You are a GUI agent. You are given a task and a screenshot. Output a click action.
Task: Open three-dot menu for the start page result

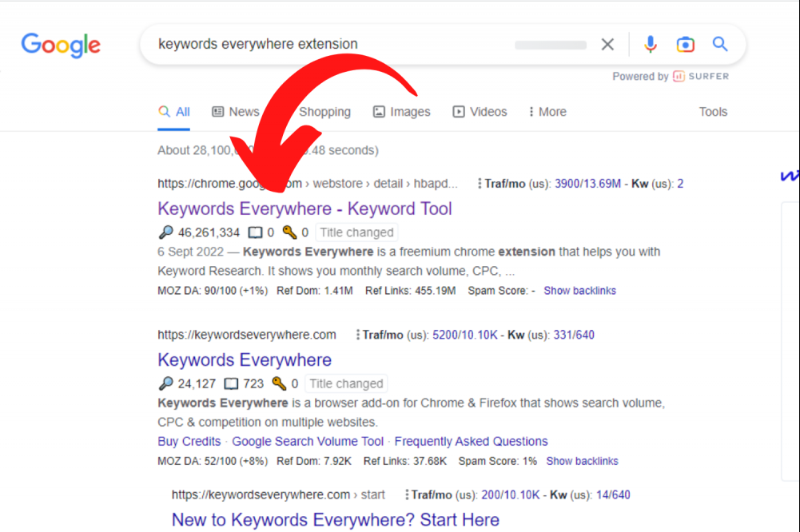pyautogui.click(x=407, y=494)
